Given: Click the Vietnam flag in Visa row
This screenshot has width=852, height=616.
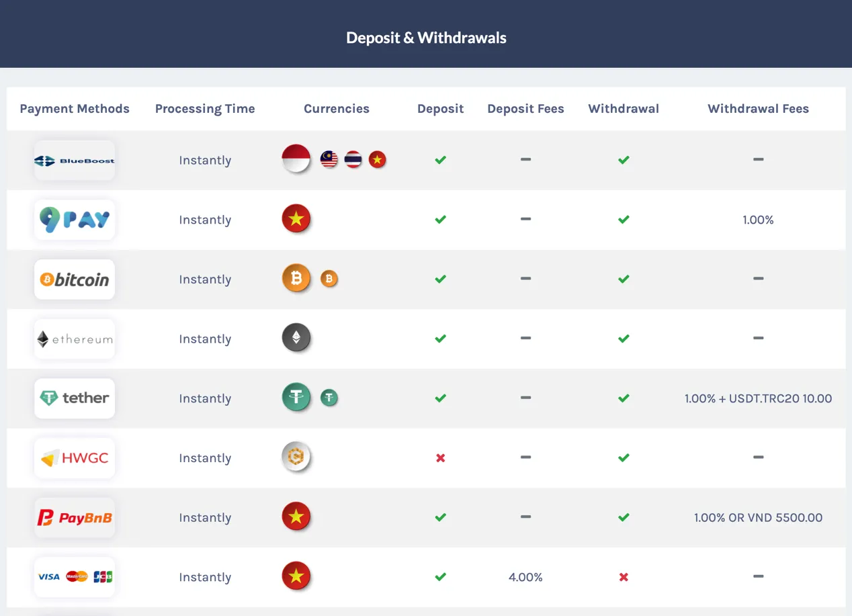Looking at the screenshot, I should 296,576.
